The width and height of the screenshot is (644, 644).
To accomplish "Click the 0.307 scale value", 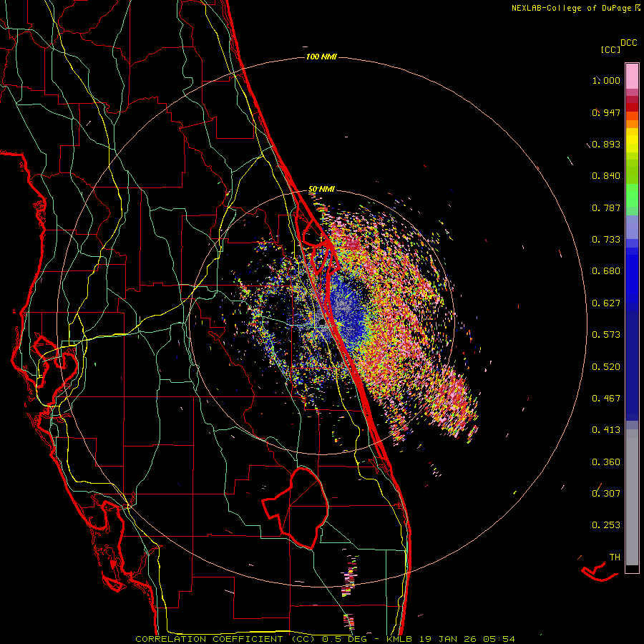I will [x=606, y=494].
